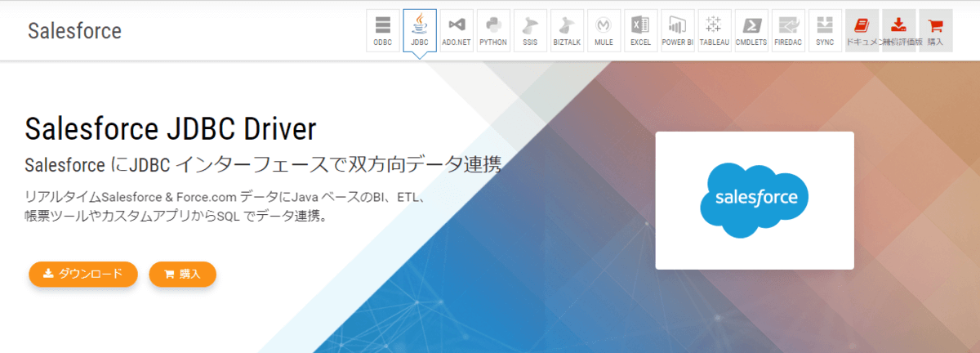Click the Salesforce cloud logo card
Screen dimensions: 980x353
[755, 200]
